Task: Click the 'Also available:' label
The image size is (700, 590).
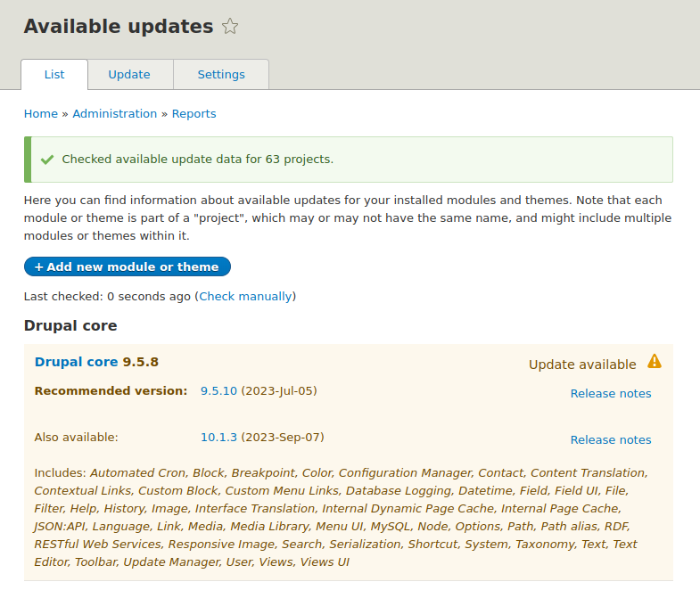Action: pos(77,438)
